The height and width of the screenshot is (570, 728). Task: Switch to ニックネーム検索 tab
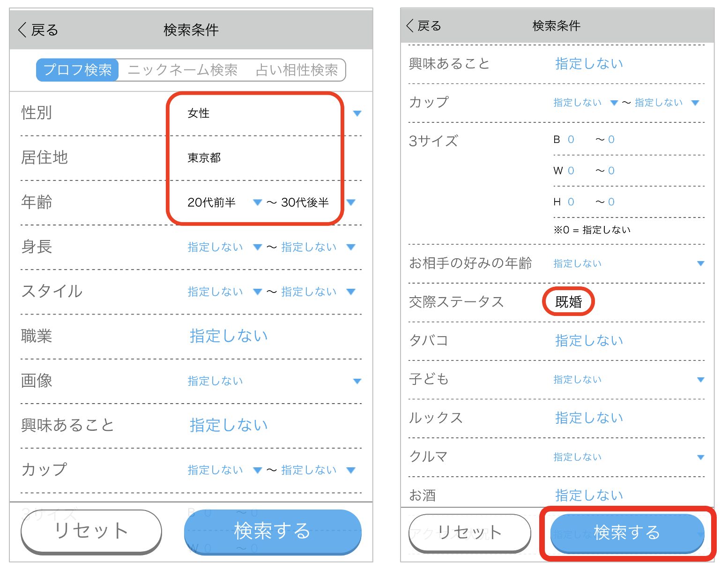[183, 70]
